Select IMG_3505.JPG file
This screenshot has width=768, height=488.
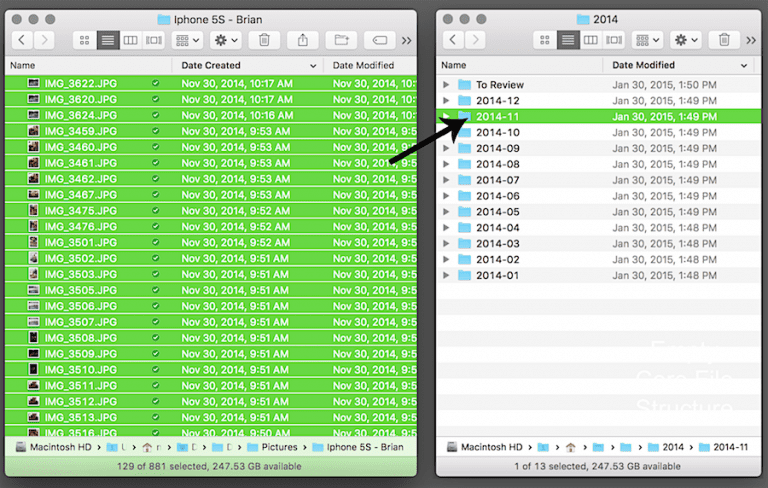point(211,290)
